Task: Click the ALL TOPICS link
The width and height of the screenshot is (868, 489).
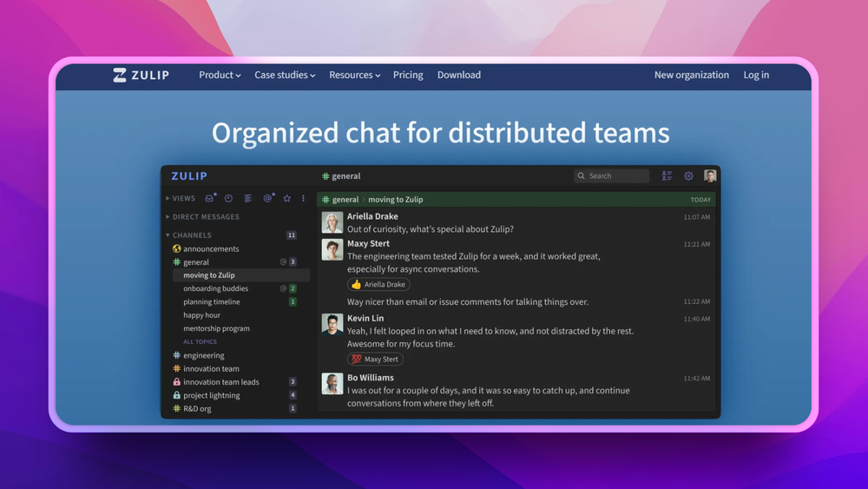Action: [x=200, y=341]
